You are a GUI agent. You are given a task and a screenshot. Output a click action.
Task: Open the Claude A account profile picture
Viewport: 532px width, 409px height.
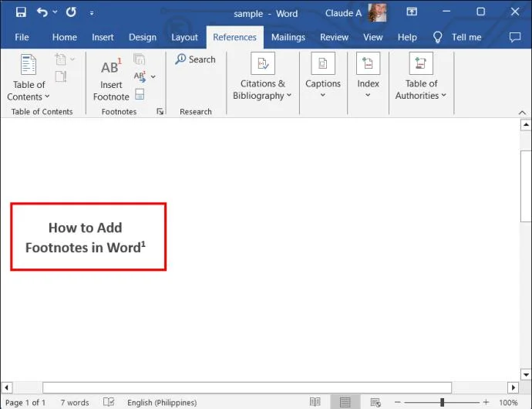tap(377, 13)
